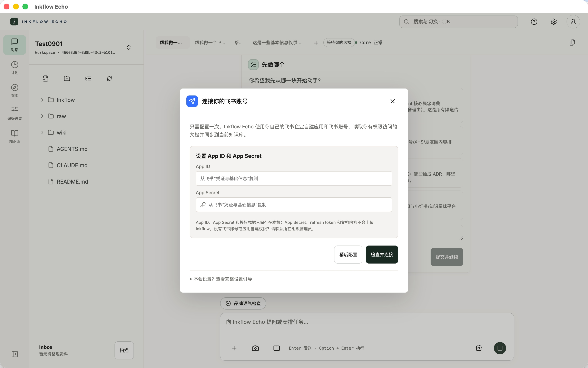Collapse the sidebar panel icon at bottom left
588x368 pixels.
tap(14, 354)
